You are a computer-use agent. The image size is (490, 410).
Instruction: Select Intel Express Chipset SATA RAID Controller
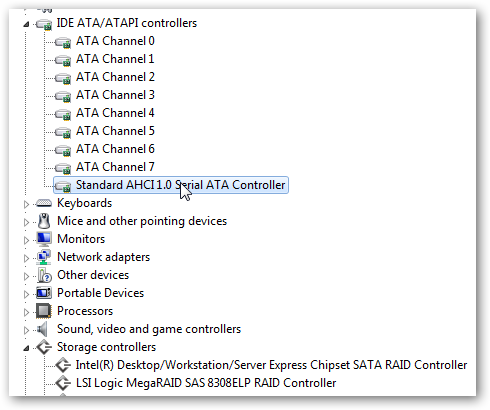[x=271, y=365]
